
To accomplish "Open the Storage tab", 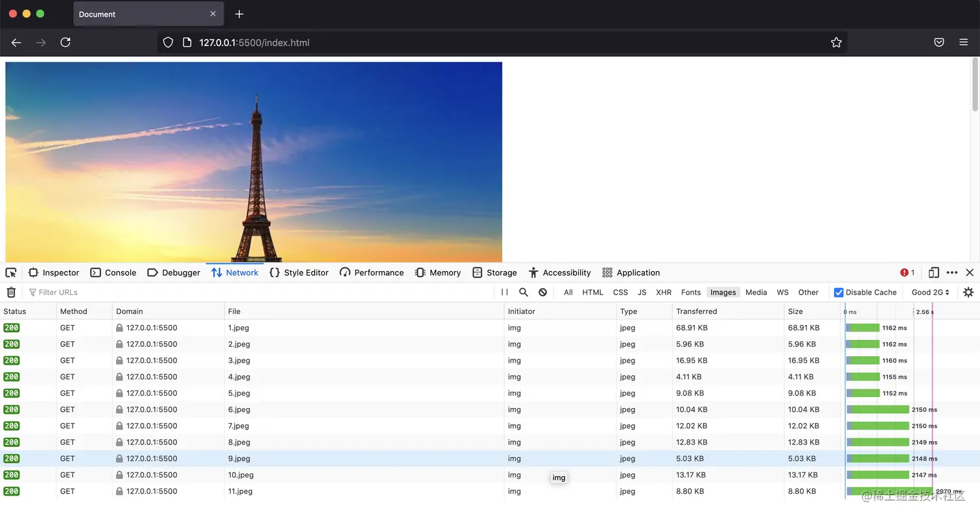I will (495, 272).
